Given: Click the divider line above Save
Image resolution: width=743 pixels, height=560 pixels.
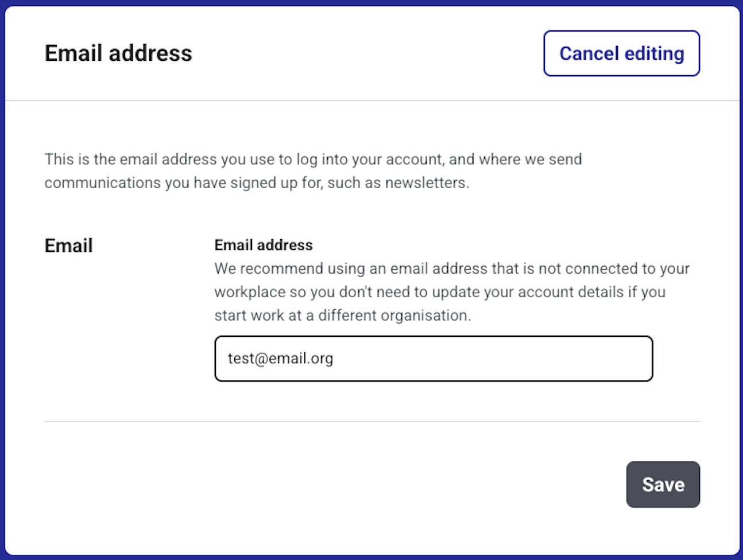Looking at the screenshot, I should [x=372, y=422].
